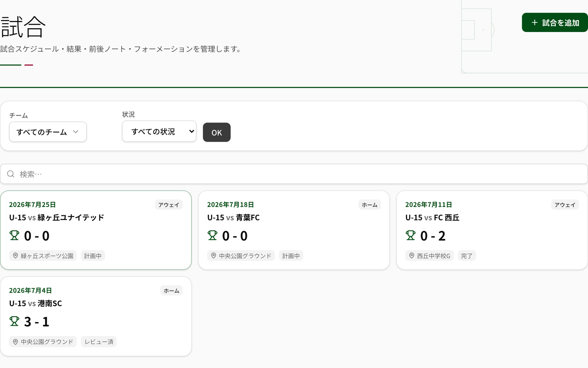Click location pin for 緑ヶ丘スポーツ公園
Image resolution: width=588 pixels, height=368 pixels.
click(x=15, y=255)
